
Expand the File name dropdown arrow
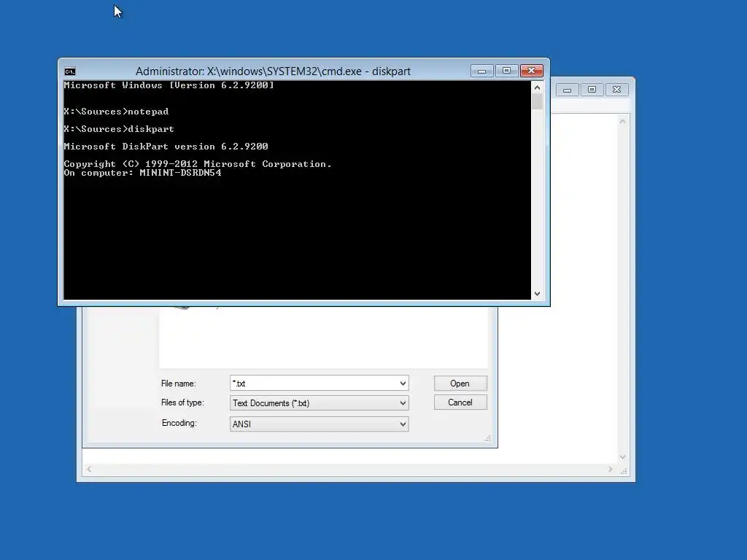click(x=403, y=384)
